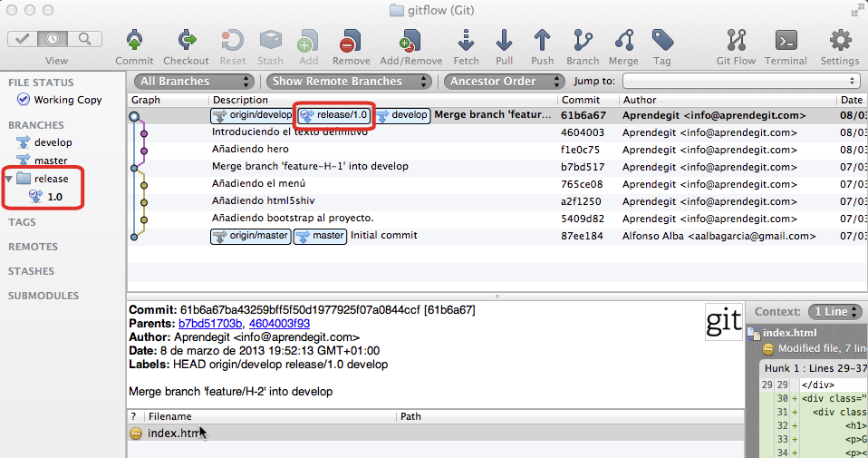Open the Branch tool
Image resolution: width=868 pixels, height=458 pixels.
pos(583,41)
